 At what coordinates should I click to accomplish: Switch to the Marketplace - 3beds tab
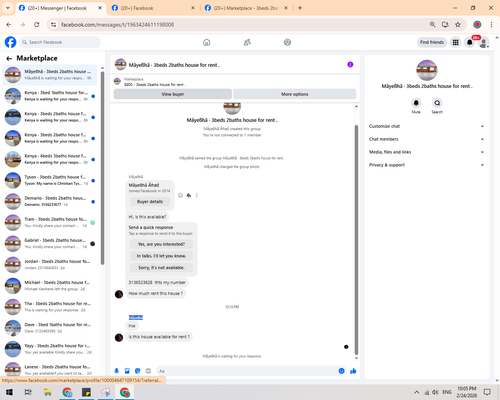pyautogui.click(x=246, y=8)
